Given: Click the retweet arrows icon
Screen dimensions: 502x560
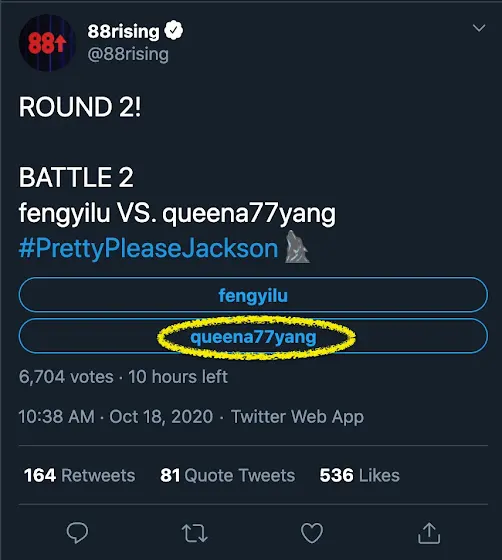Looking at the screenshot, I should pyautogui.click(x=195, y=533).
